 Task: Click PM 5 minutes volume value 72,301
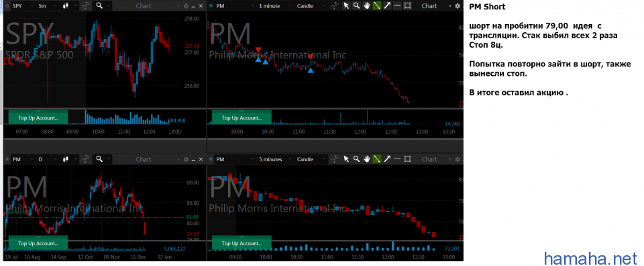point(452,249)
